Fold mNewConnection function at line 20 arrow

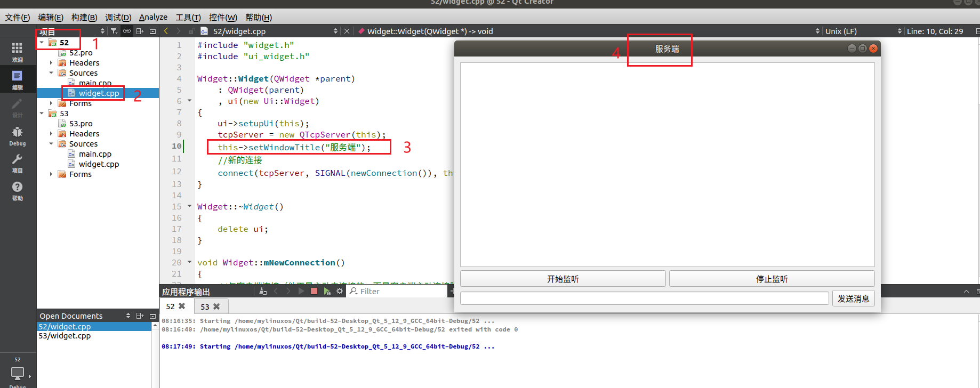tap(189, 262)
